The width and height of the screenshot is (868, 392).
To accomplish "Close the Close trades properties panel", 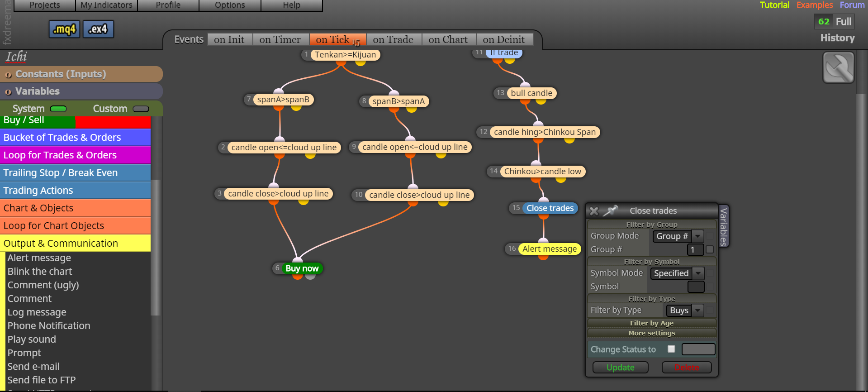I will coord(594,211).
